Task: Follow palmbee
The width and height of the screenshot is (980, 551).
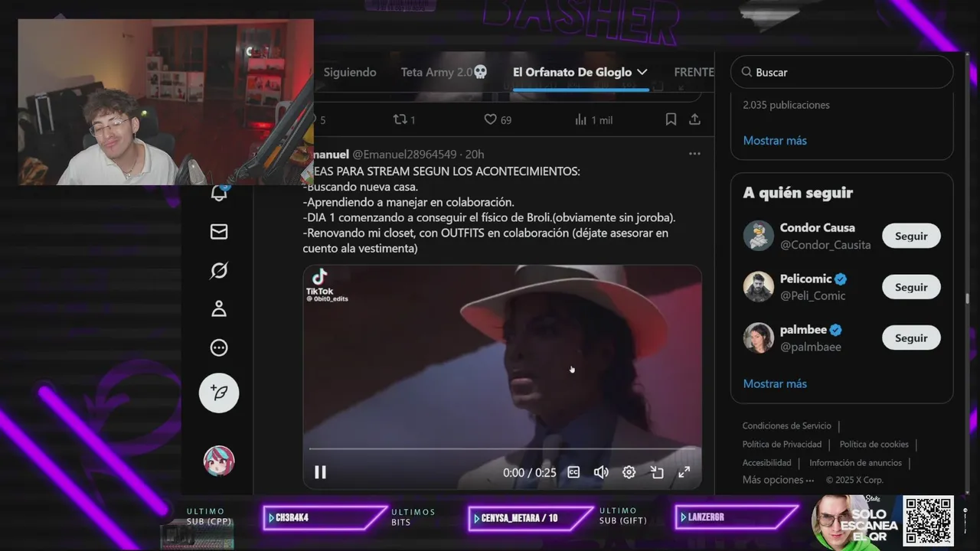Action: pyautogui.click(x=911, y=337)
